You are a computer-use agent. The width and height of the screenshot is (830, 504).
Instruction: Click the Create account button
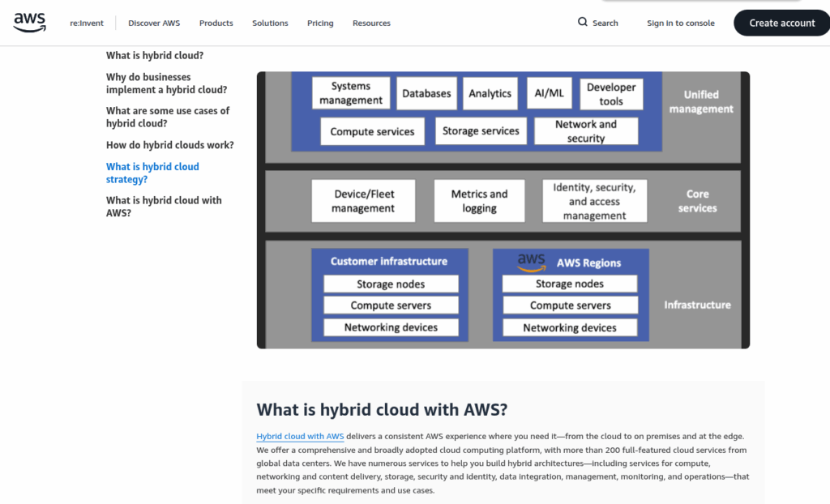781,23
